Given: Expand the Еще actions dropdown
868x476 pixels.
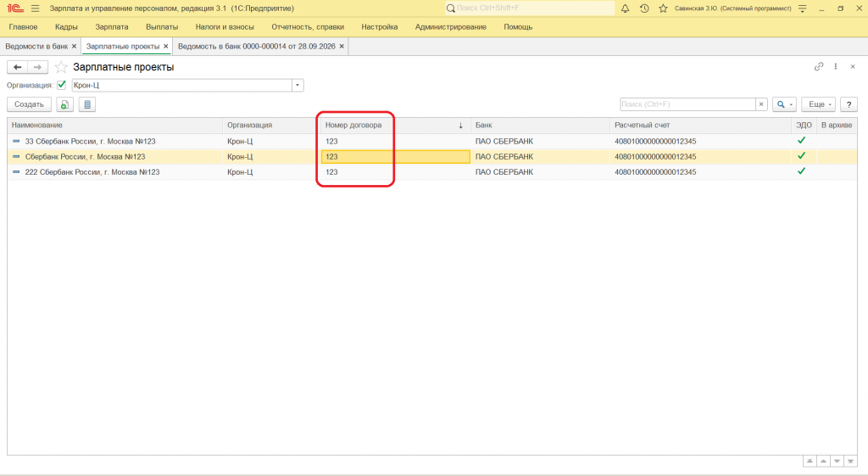Looking at the screenshot, I should click(x=818, y=104).
